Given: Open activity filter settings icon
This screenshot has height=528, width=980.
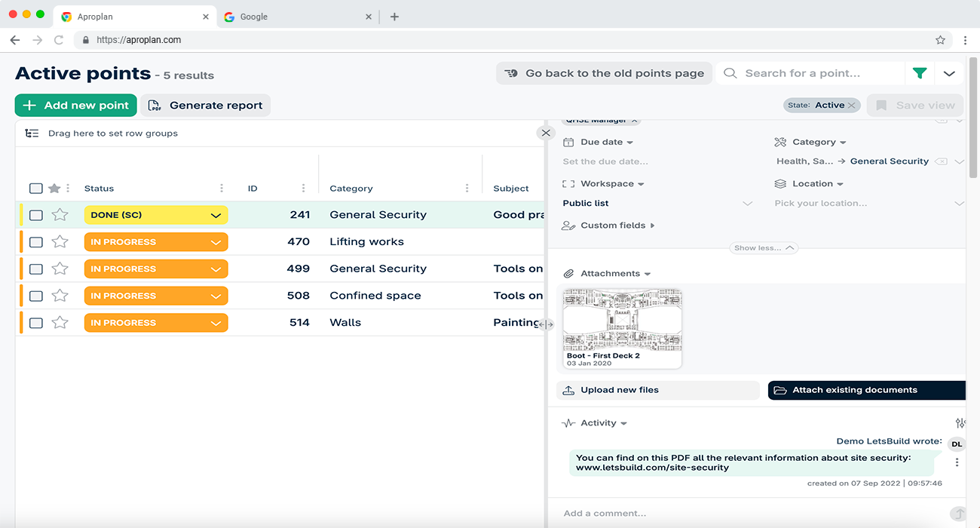Looking at the screenshot, I should [960, 423].
